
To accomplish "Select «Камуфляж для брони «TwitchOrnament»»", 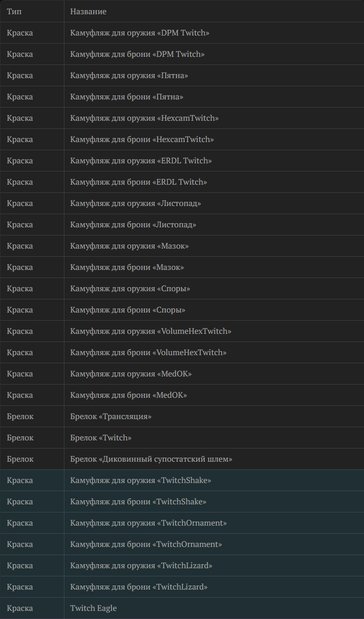I will pos(146,544).
